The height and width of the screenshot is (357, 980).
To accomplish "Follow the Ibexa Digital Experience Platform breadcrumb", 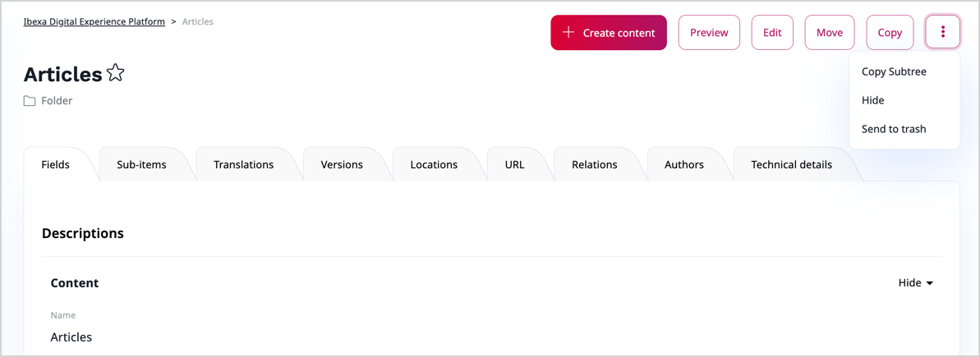I will 94,21.
